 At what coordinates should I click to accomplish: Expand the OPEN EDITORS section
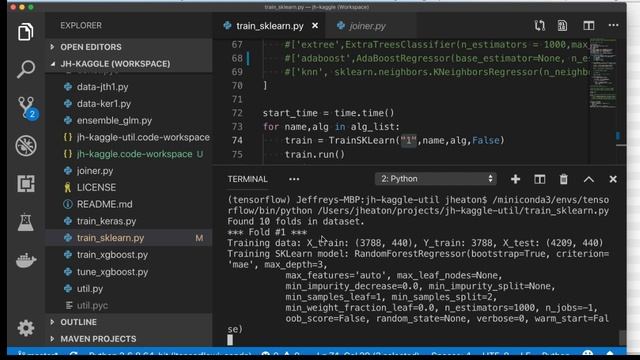128,47
